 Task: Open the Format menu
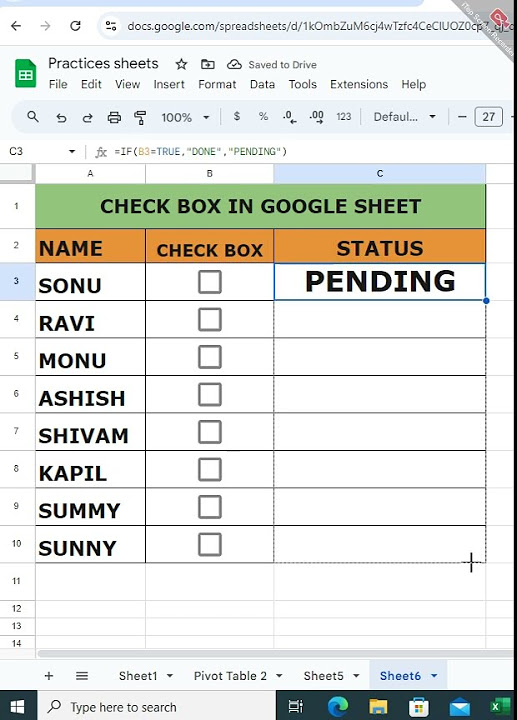[217, 84]
